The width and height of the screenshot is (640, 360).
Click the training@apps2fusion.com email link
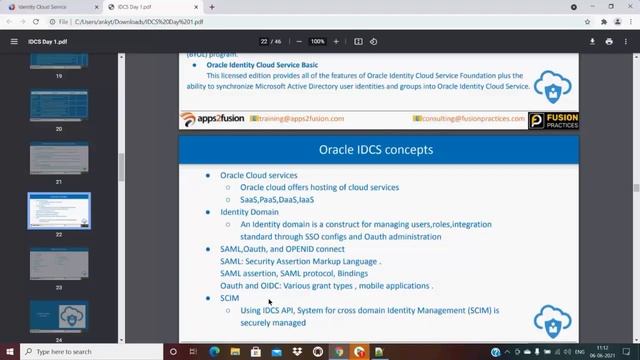[x=301, y=119]
